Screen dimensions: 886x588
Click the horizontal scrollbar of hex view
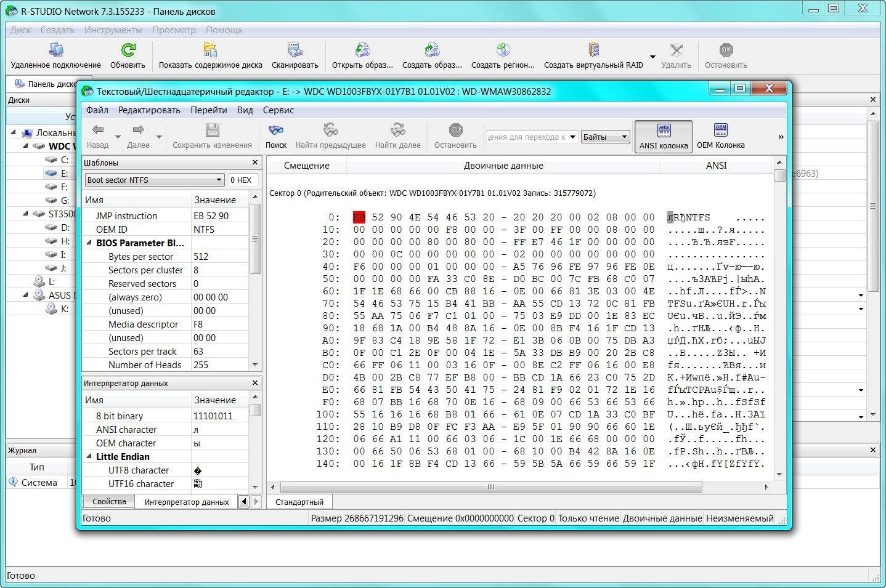(490, 487)
